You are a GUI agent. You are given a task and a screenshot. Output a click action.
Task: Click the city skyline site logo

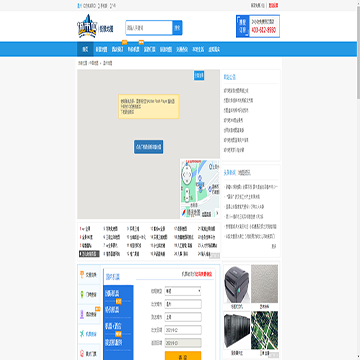click(87, 26)
